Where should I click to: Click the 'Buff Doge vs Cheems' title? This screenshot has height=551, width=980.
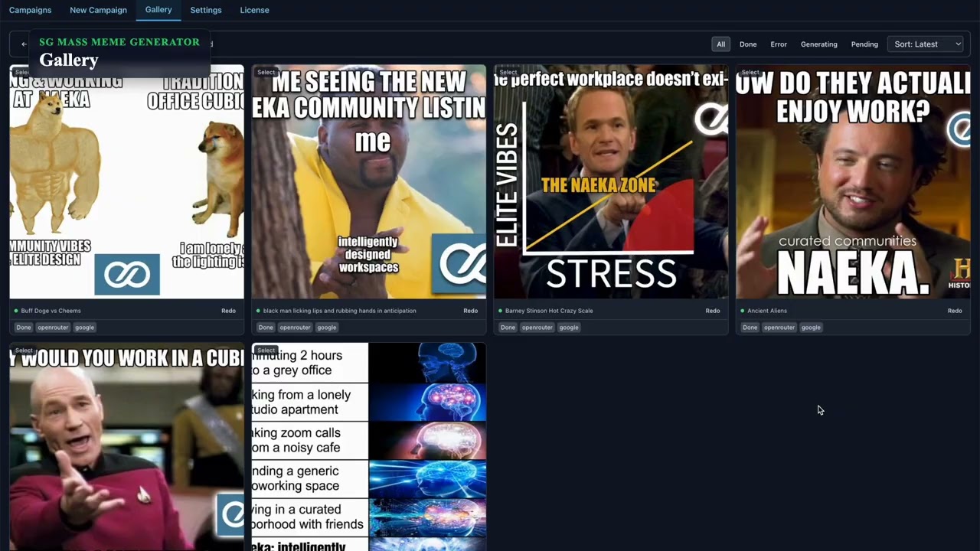pos(51,311)
